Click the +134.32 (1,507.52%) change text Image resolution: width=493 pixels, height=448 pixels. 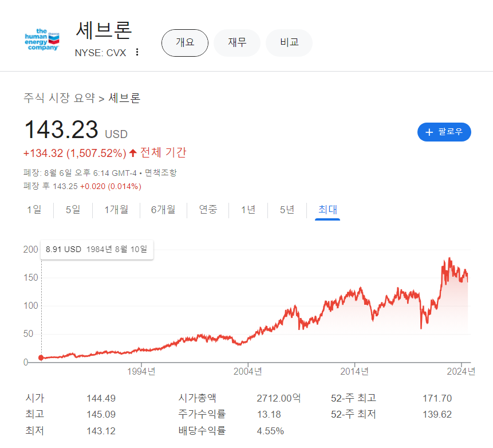coord(75,153)
